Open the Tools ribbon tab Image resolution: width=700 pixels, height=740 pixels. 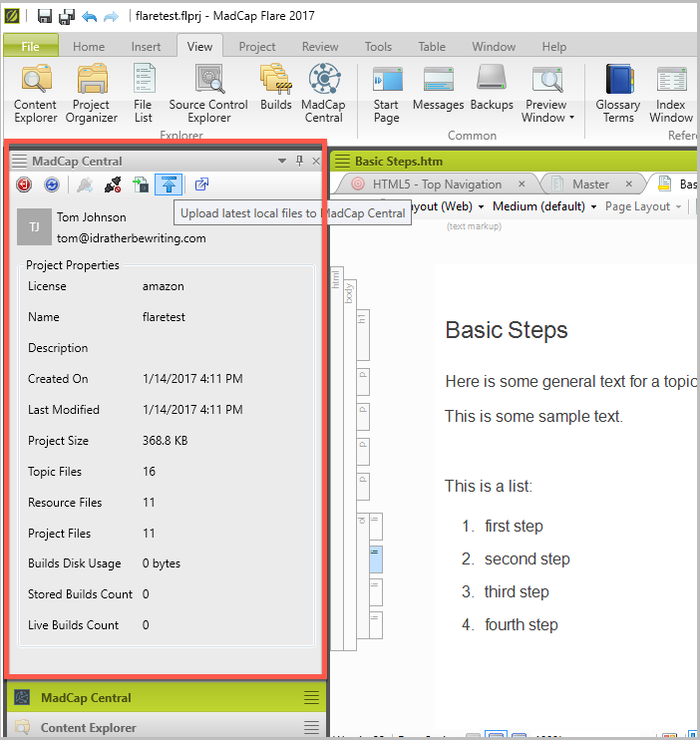[x=378, y=47]
